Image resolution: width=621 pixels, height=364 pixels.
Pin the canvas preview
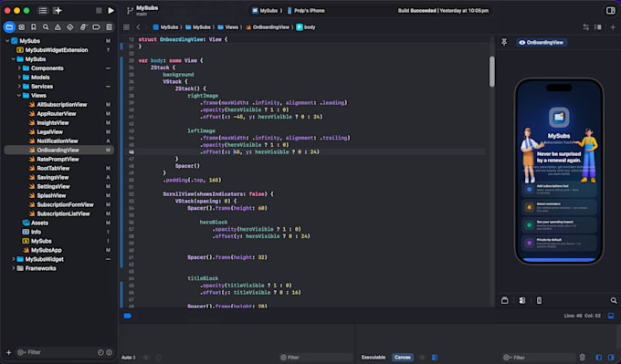(504, 42)
